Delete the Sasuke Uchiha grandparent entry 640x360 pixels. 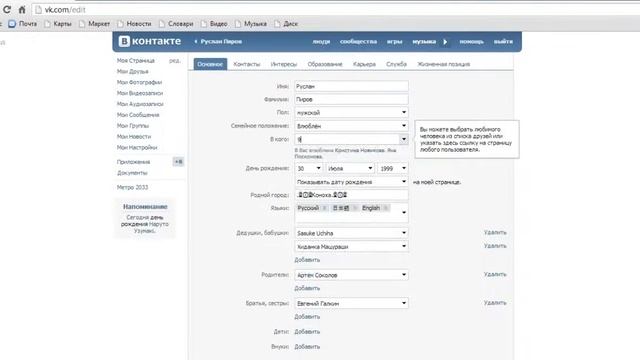pyautogui.click(x=495, y=232)
